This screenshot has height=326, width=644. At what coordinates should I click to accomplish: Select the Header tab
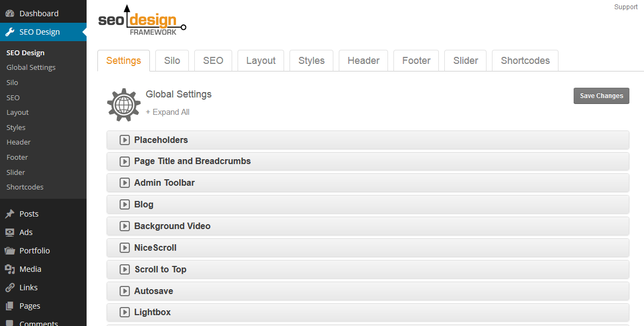tap(364, 61)
